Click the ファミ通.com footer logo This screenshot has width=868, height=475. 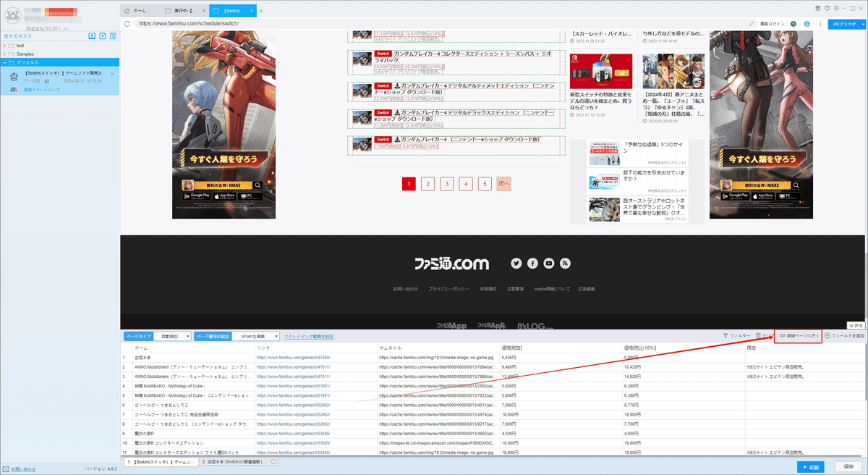point(451,264)
